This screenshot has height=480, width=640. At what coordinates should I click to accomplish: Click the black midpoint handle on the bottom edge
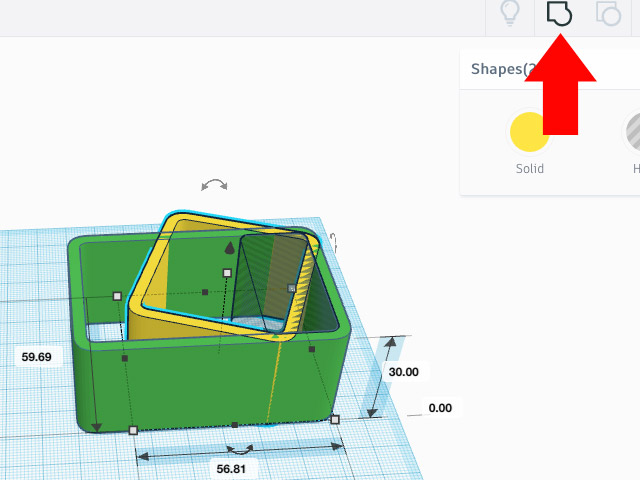(234, 425)
